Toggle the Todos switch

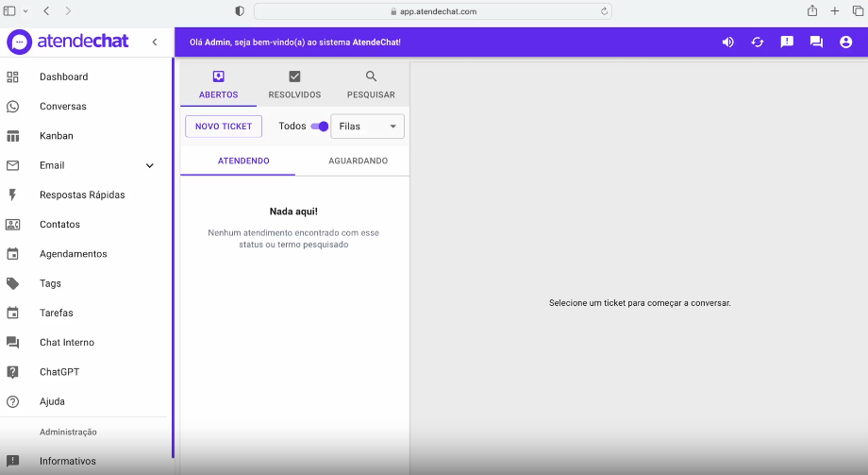320,127
